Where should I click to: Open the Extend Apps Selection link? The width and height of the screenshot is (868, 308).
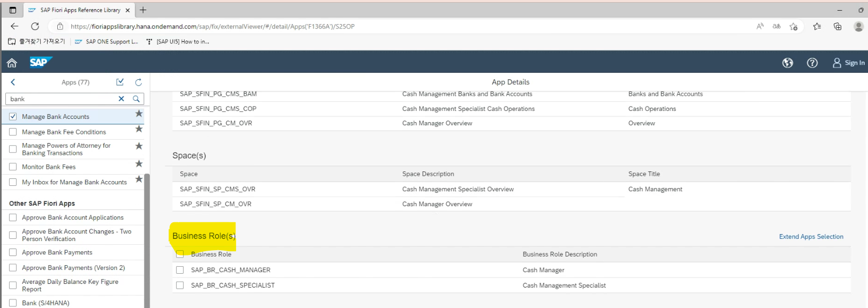[811, 236]
